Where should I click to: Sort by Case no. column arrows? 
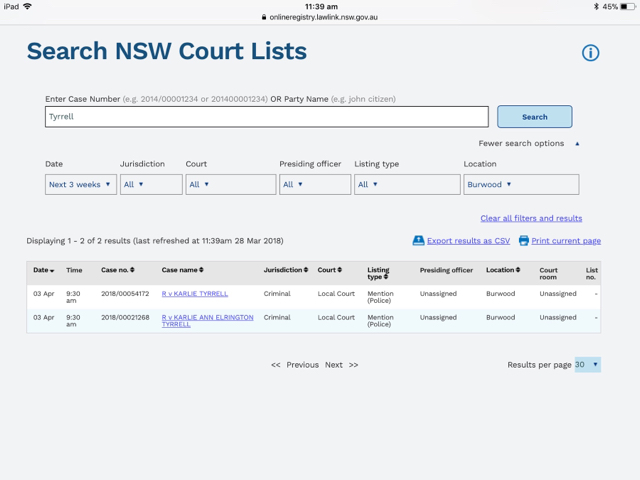click(133, 270)
